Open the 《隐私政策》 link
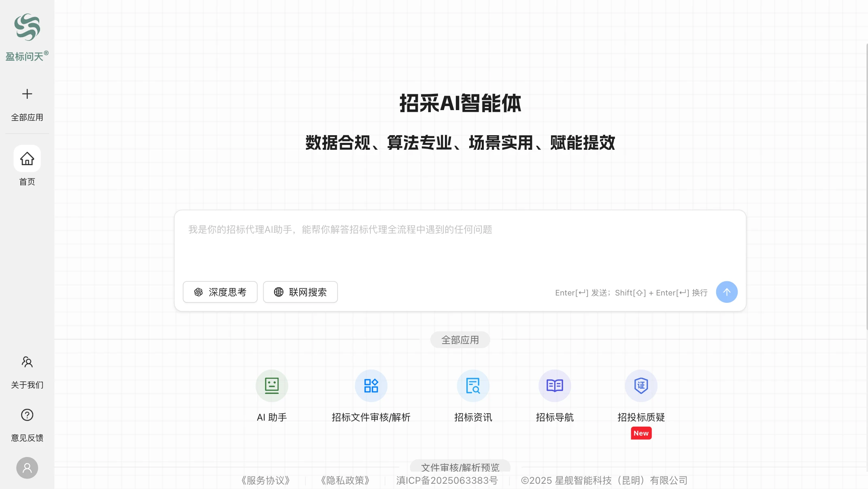Image resolution: width=868 pixels, height=489 pixels. (345, 480)
